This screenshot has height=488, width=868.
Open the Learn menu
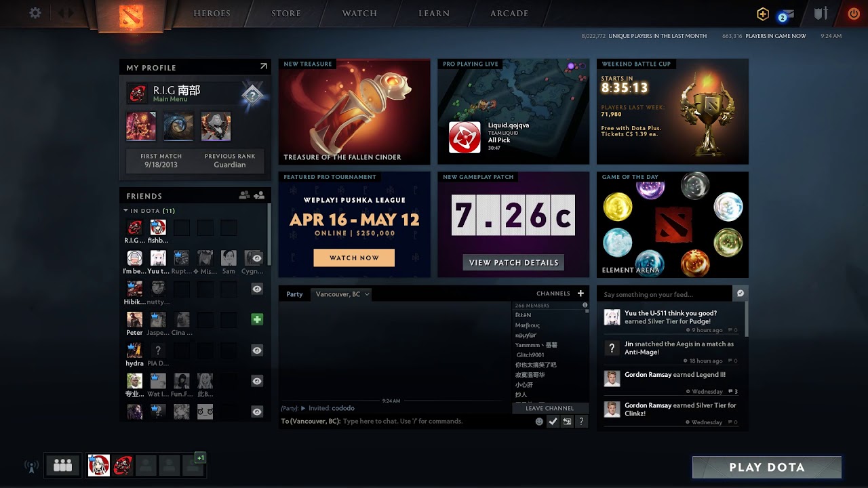point(434,14)
